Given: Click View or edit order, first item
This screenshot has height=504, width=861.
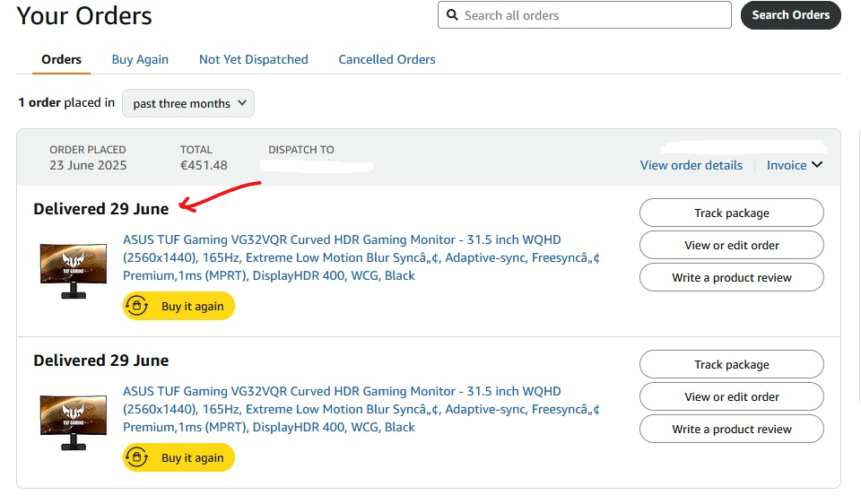Looking at the screenshot, I should pos(732,246).
